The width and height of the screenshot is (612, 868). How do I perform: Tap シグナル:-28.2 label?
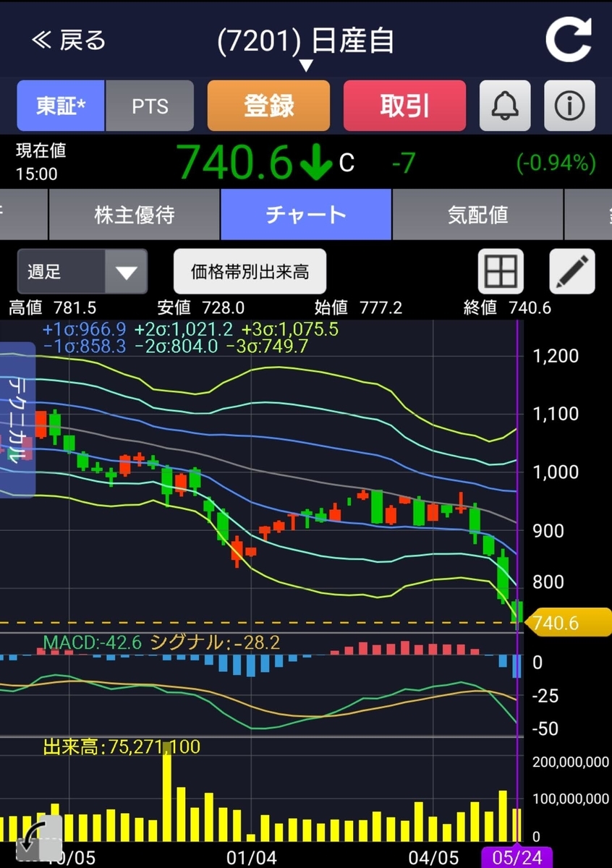(x=215, y=642)
